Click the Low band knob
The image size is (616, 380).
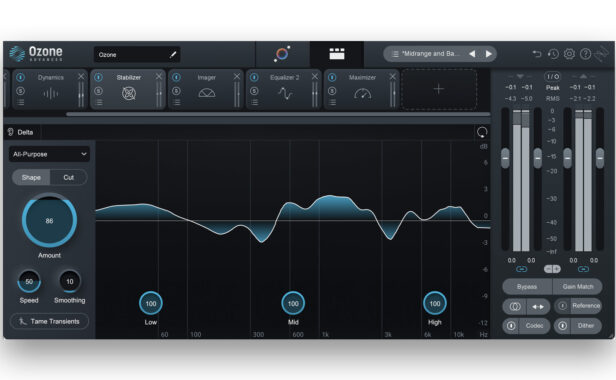pos(150,303)
